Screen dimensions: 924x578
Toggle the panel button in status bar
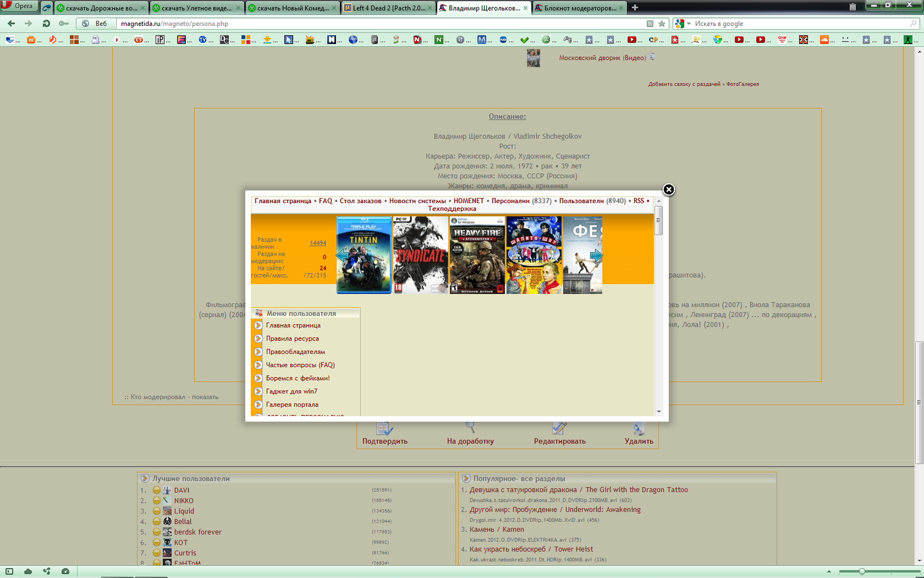tap(9, 572)
